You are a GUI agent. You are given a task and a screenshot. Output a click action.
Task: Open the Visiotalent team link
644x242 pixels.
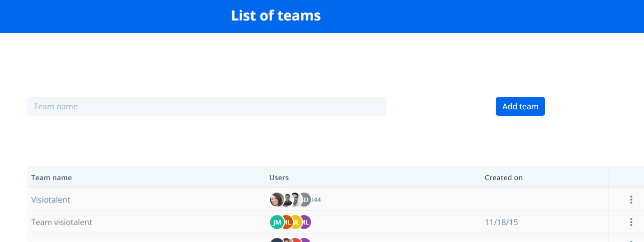coord(51,200)
